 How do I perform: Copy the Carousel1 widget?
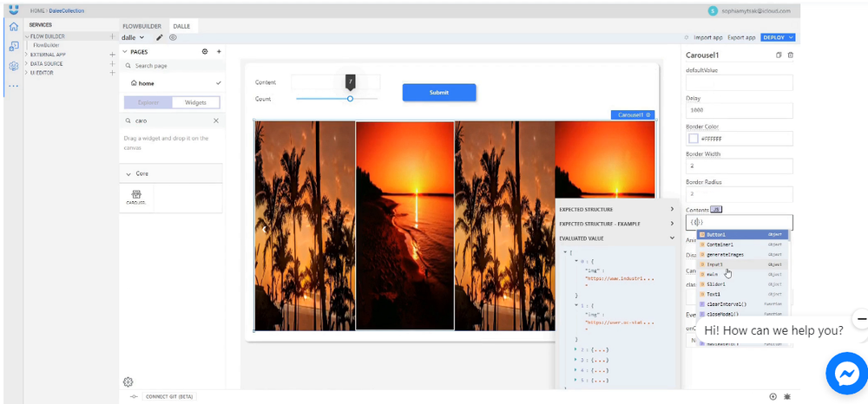(779, 55)
